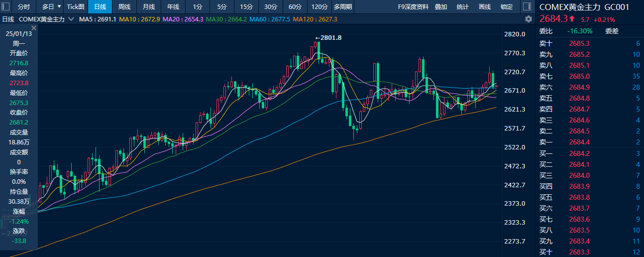Switch to 分时 intraday view
Screen dimensions: 644x257
click(24, 7)
